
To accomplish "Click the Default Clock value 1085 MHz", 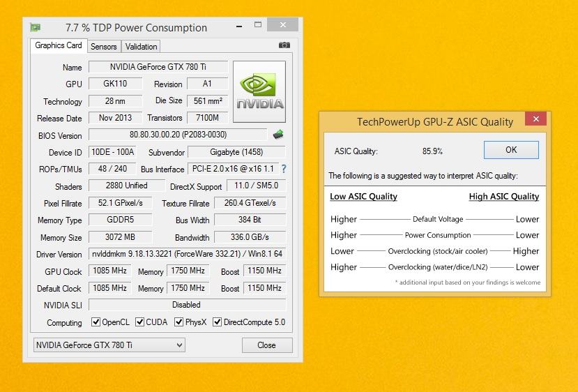I will click(x=110, y=288).
